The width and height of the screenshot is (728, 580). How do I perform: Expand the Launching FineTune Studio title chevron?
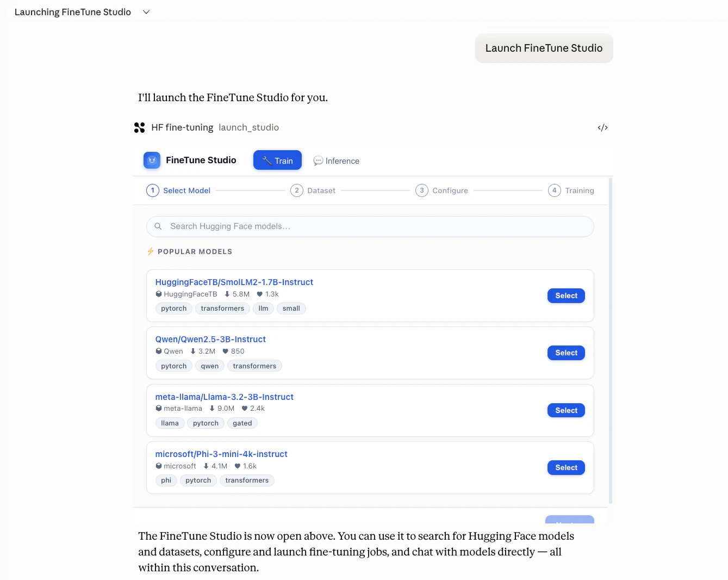point(146,12)
